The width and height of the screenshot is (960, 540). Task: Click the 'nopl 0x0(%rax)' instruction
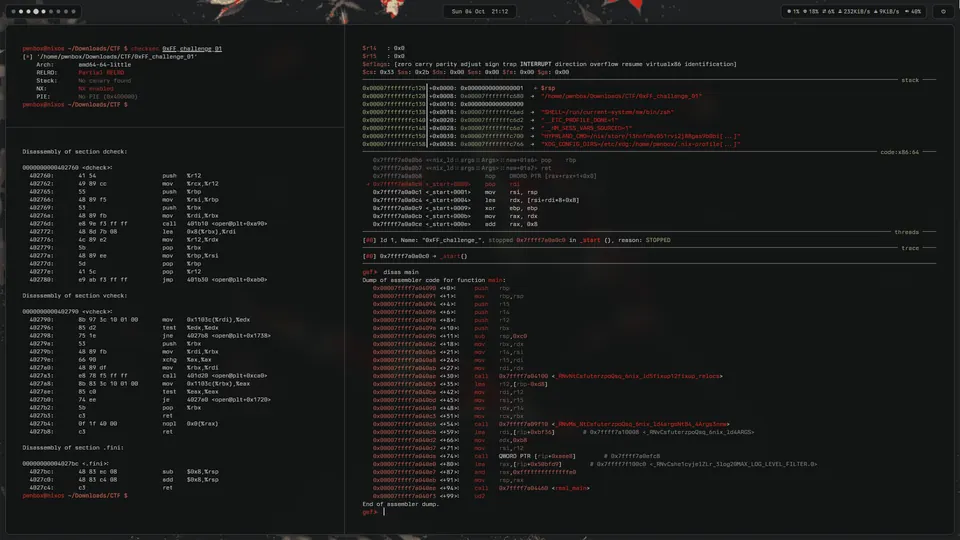(190, 423)
